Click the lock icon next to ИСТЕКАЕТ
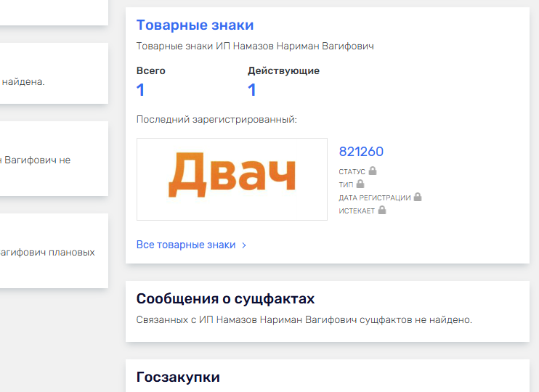539x392 pixels. 382,210
